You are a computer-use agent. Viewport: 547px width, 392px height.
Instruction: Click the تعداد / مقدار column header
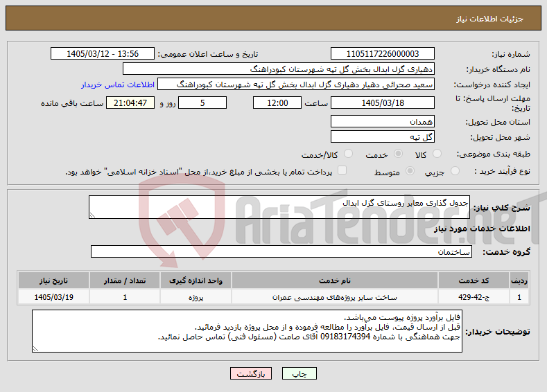coord(125,280)
